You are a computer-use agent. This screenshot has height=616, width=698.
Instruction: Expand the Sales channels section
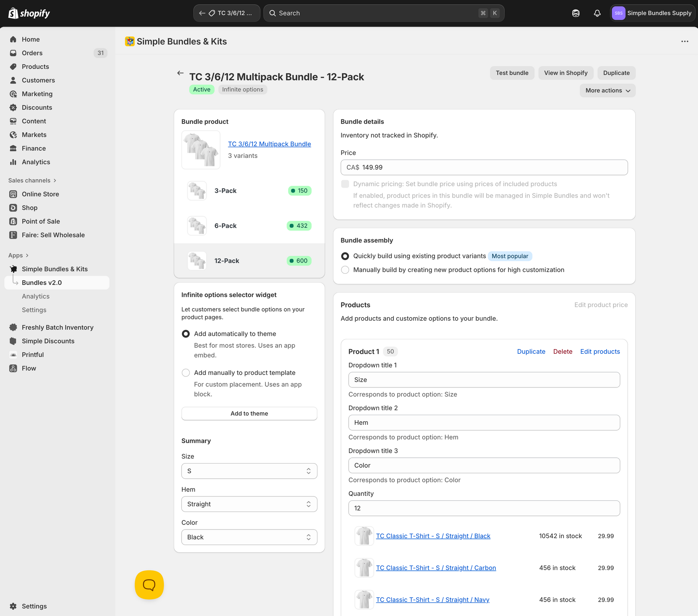pyautogui.click(x=32, y=180)
